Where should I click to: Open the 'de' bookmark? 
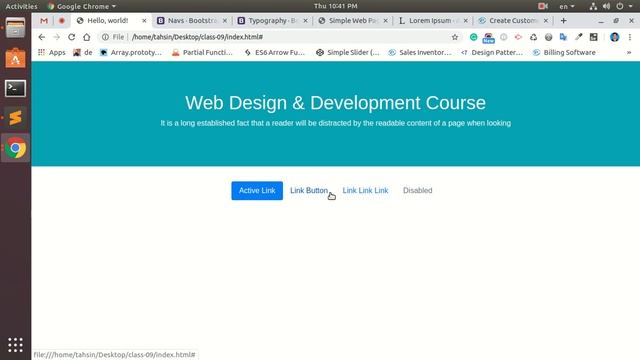coord(83,52)
